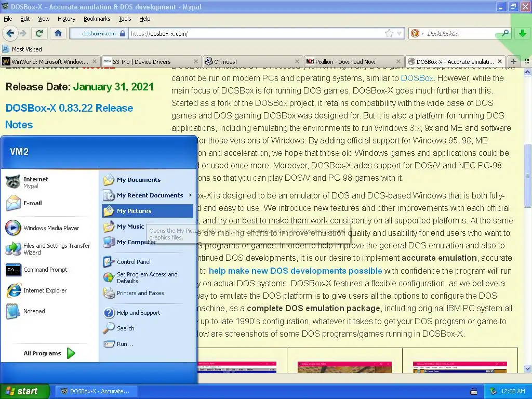Screen dimensions: 532x399
Task: Expand All Programs list
Action: [49, 353]
